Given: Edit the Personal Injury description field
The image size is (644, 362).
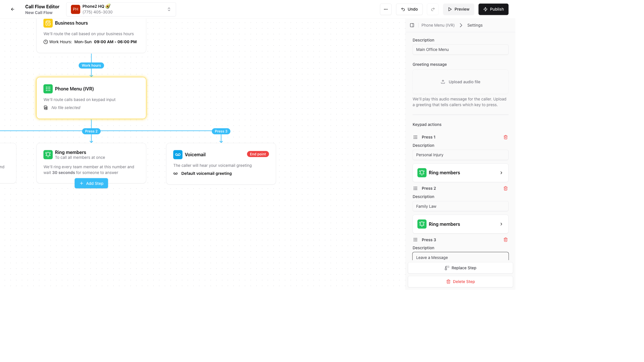Looking at the screenshot, I should [460, 155].
